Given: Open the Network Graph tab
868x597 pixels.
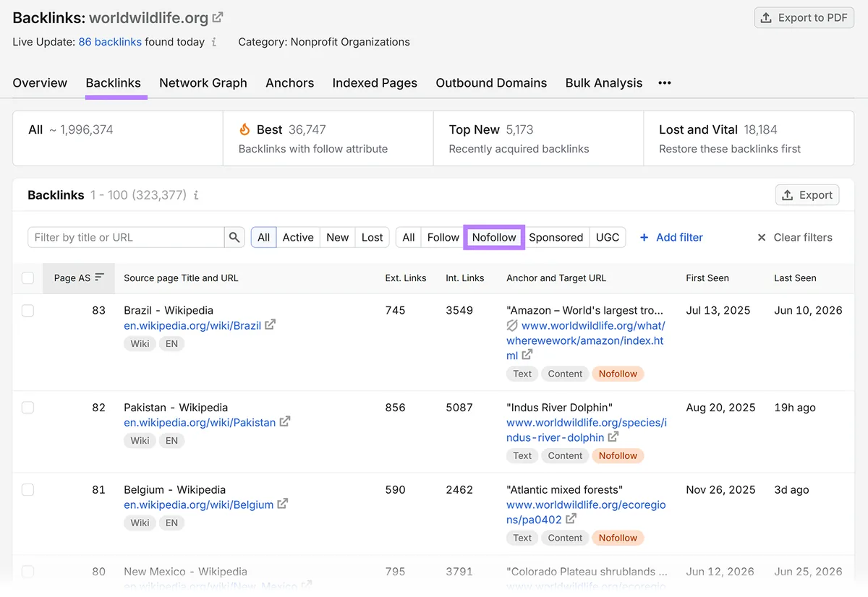Looking at the screenshot, I should 203,83.
